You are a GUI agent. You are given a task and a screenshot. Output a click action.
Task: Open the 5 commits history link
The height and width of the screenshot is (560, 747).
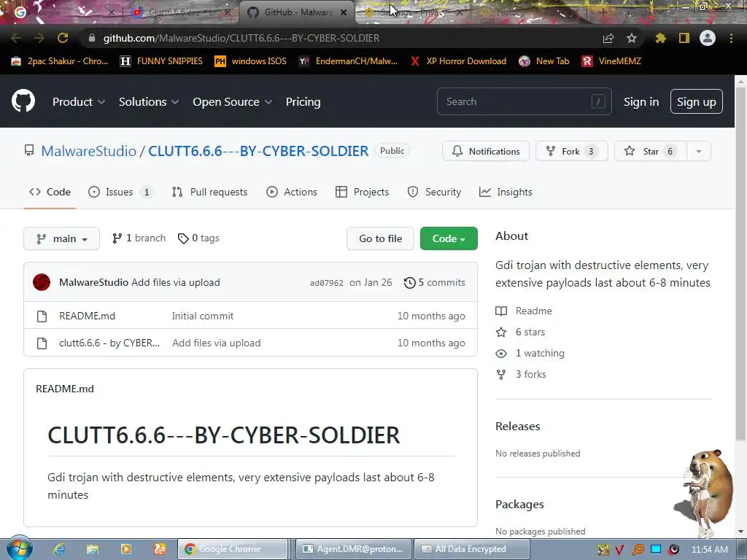435,283
